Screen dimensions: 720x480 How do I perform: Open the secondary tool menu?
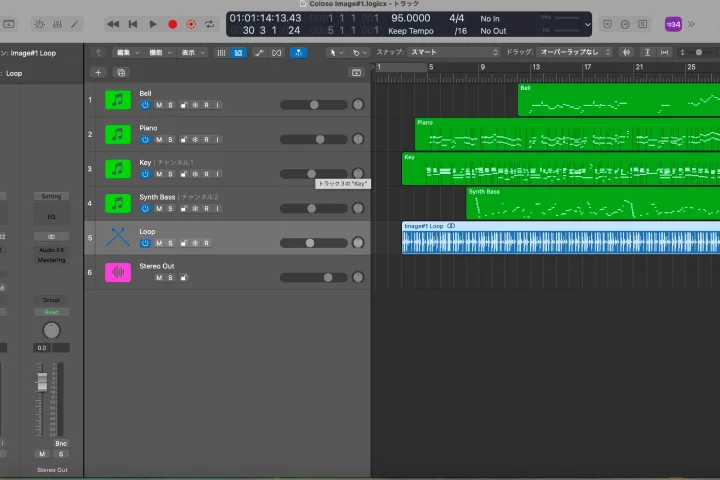point(360,53)
